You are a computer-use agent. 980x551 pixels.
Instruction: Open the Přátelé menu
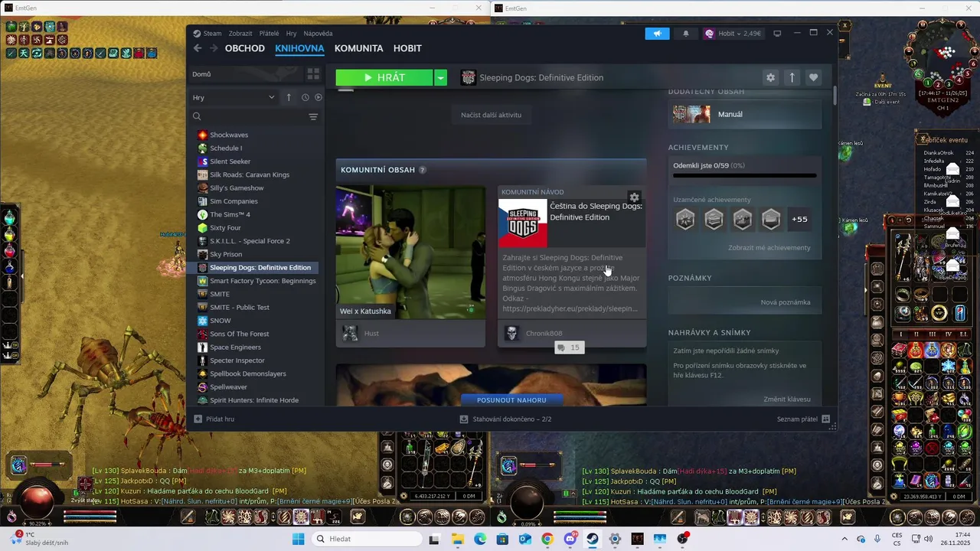point(269,34)
